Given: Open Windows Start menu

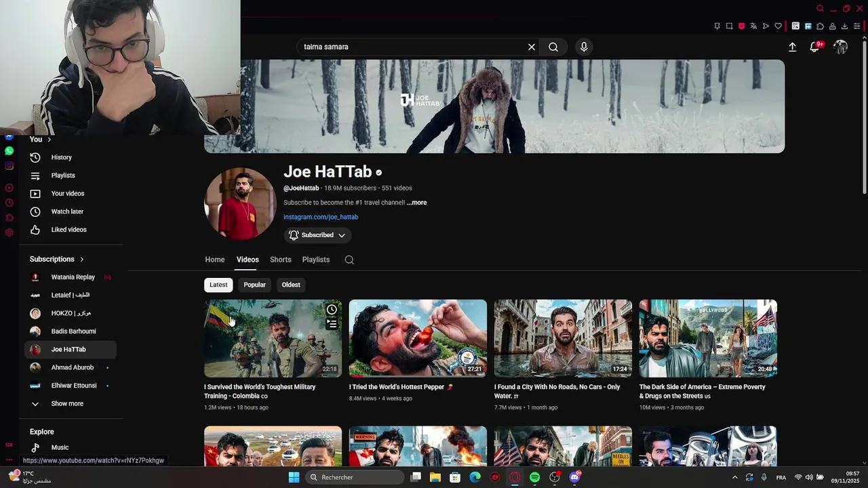Looking at the screenshot, I should tap(294, 477).
